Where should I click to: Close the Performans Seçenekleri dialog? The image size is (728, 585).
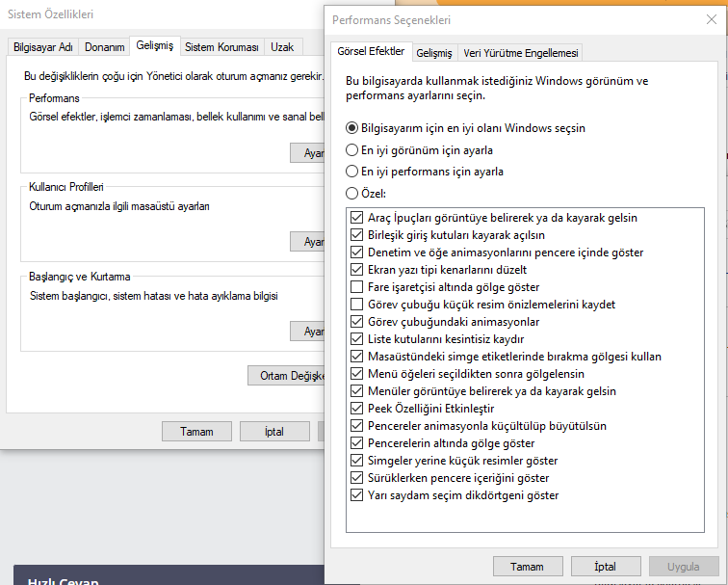pos(712,19)
